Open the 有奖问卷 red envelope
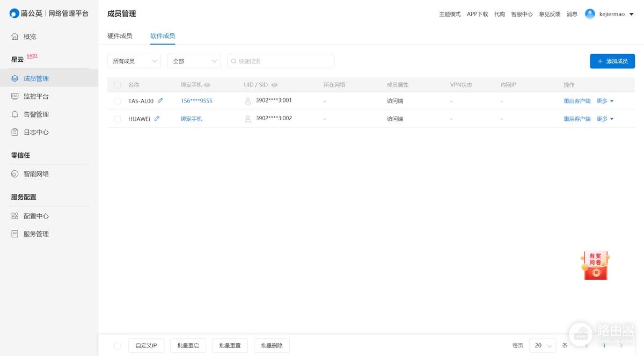Image resolution: width=644 pixels, height=356 pixels. 595,265
